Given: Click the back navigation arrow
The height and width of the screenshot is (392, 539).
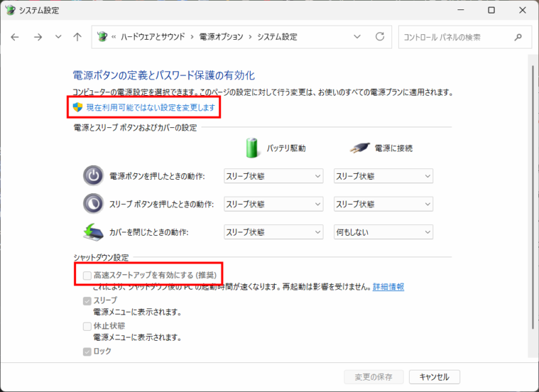Looking at the screenshot, I should tap(15, 37).
